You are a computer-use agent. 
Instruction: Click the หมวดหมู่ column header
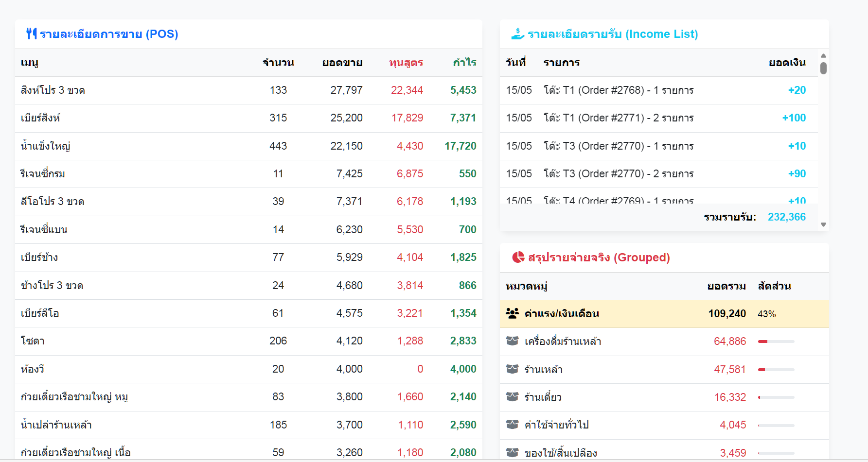(527, 286)
